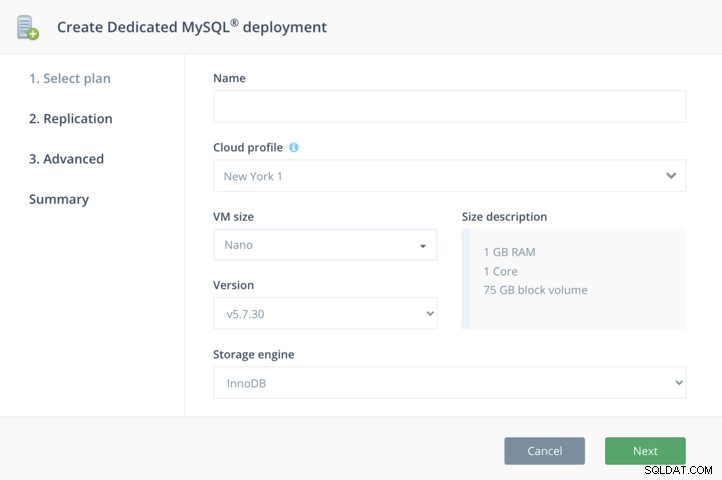Click the green Next button
722x480 pixels.
pyautogui.click(x=645, y=451)
